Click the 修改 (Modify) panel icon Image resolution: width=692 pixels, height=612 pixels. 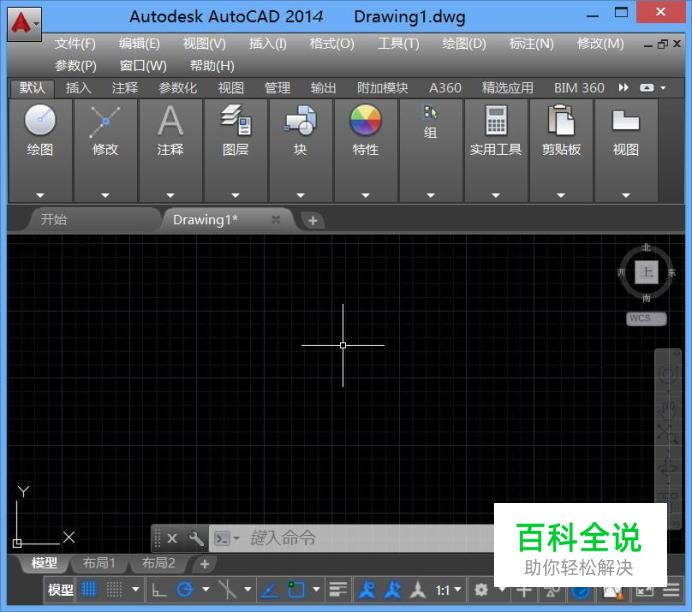click(105, 121)
